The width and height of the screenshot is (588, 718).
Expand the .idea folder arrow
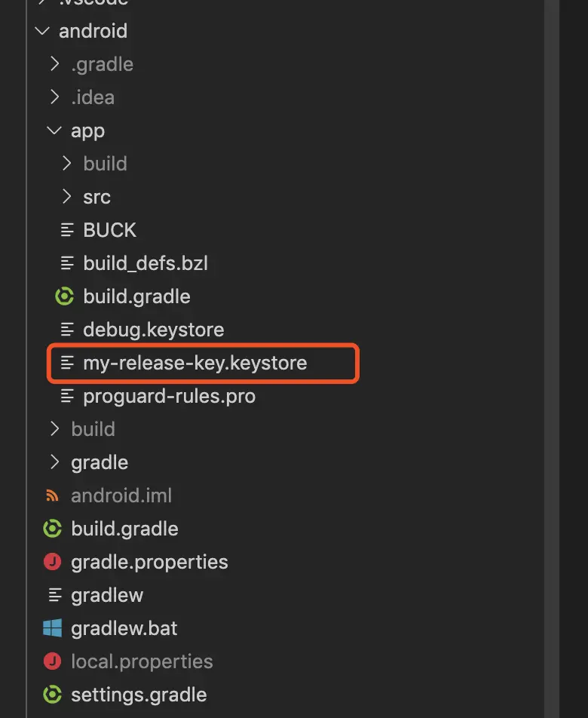pos(54,97)
